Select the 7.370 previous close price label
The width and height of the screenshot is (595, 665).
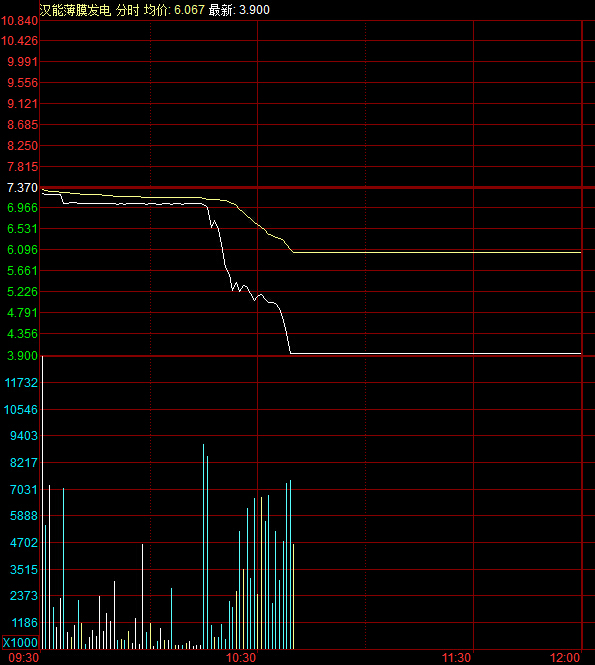pyautogui.click(x=22, y=187)
